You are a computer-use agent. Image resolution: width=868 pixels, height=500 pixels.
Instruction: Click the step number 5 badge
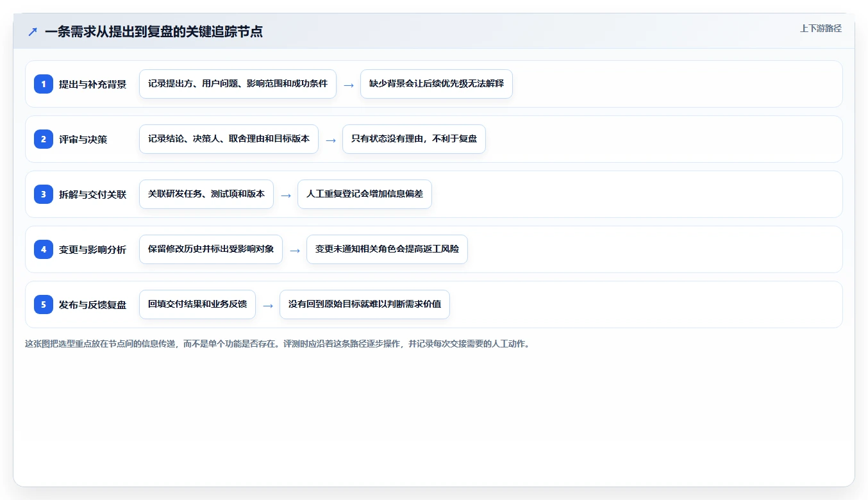(x=44, y=304)
